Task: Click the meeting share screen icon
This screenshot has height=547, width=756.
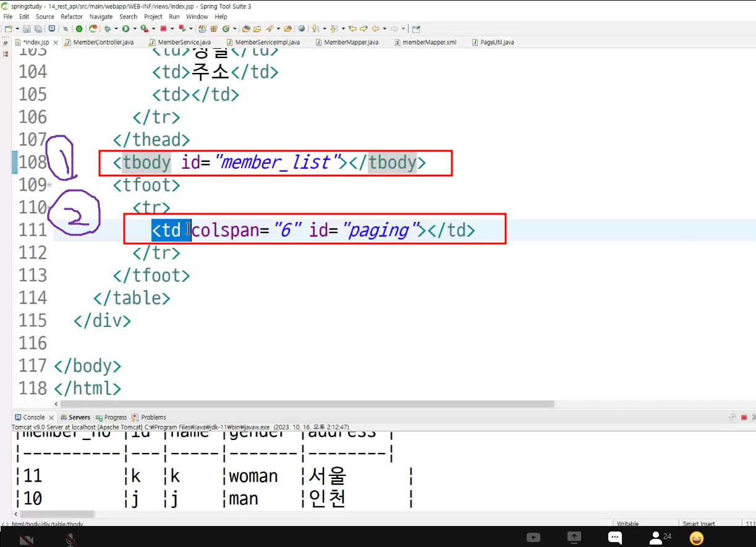Action: coord(574,538)
